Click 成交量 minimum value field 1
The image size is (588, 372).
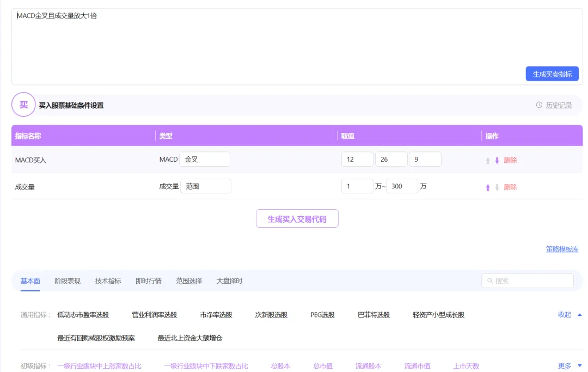(357, 186)
